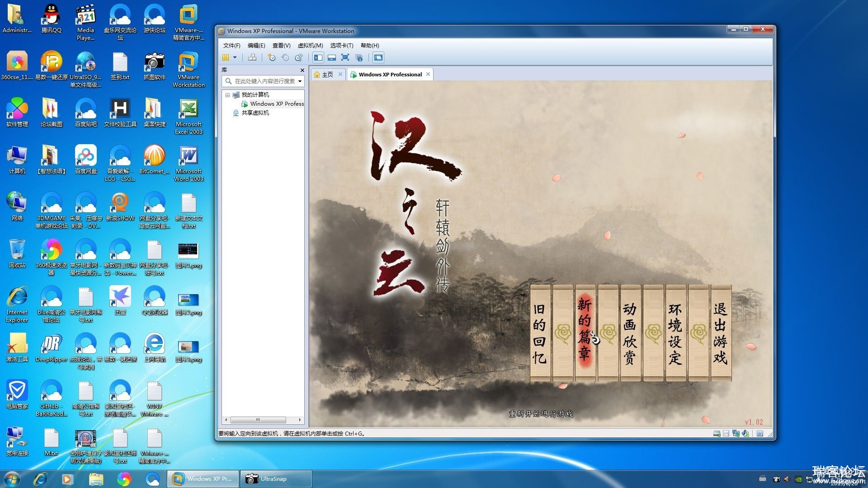
Task: Click 环境设定 game menu scroll
Action: (675, 333)
